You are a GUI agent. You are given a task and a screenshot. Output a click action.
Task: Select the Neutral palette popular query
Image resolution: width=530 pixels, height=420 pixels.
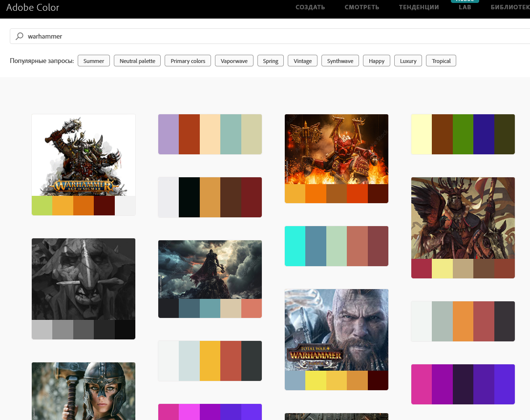[x=137, y=61]
